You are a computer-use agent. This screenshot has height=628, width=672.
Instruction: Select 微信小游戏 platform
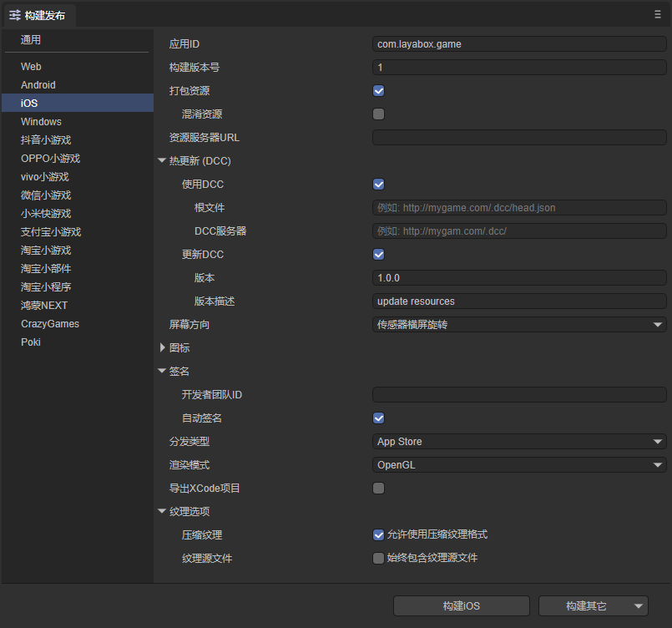coord(46,195)
